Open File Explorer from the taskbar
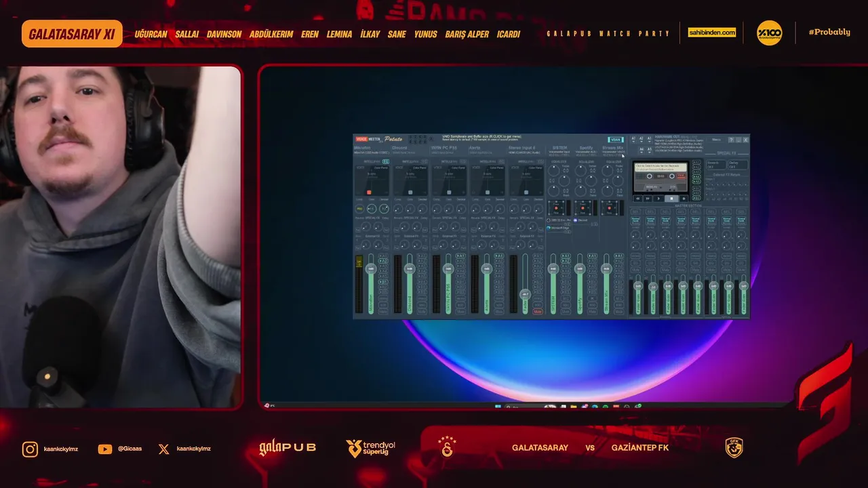Viewport: 868px width, 488px height. [574, 407]
